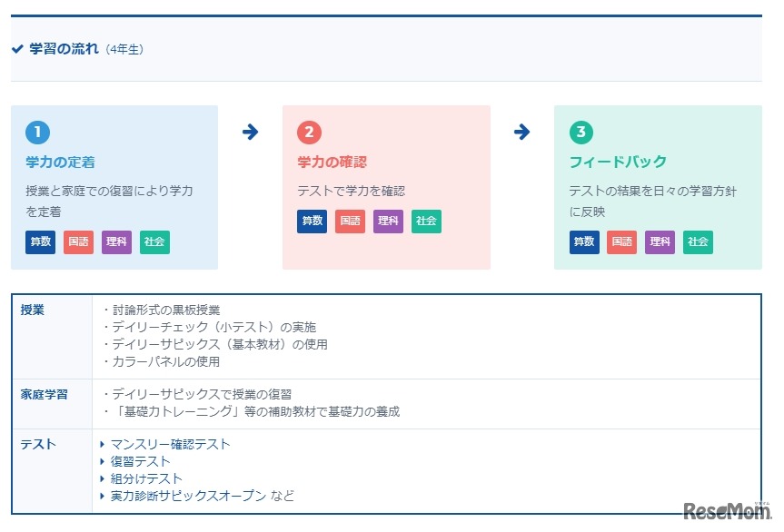The width and height of the screenshot is (784, 532).
Task: Select the 算数 badge in 学力の定着 section
Action: (39, 241)
